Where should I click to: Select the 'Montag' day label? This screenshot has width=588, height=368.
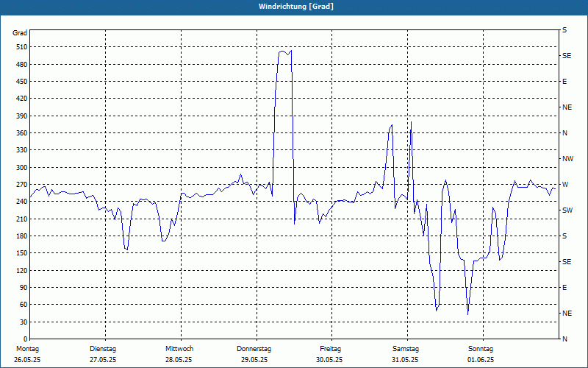click(27, 349)
